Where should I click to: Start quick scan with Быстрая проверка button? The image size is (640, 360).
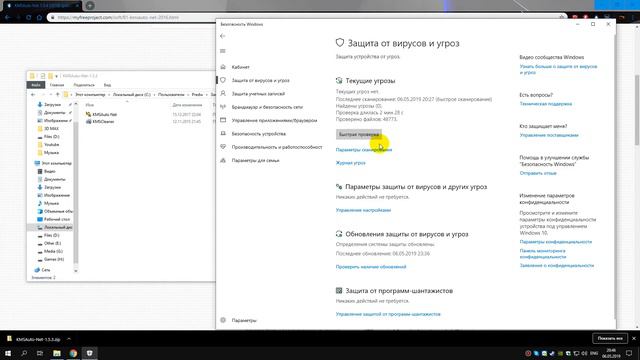(359, 134)
